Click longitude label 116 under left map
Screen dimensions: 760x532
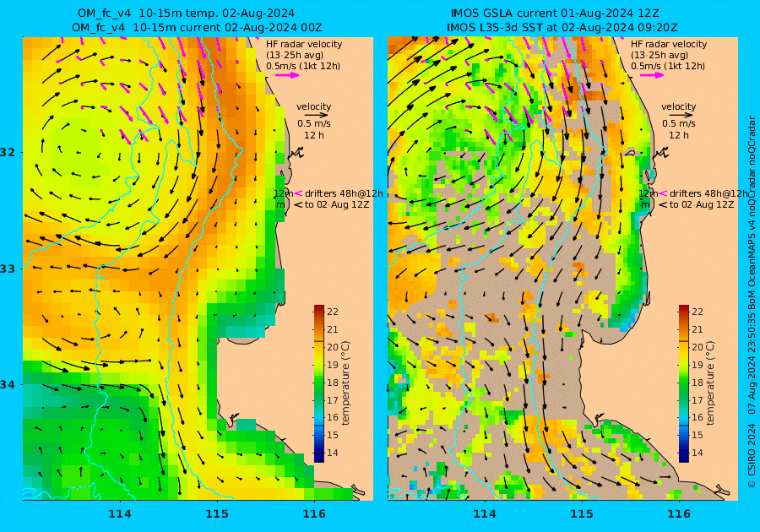(x=314, y=513)
